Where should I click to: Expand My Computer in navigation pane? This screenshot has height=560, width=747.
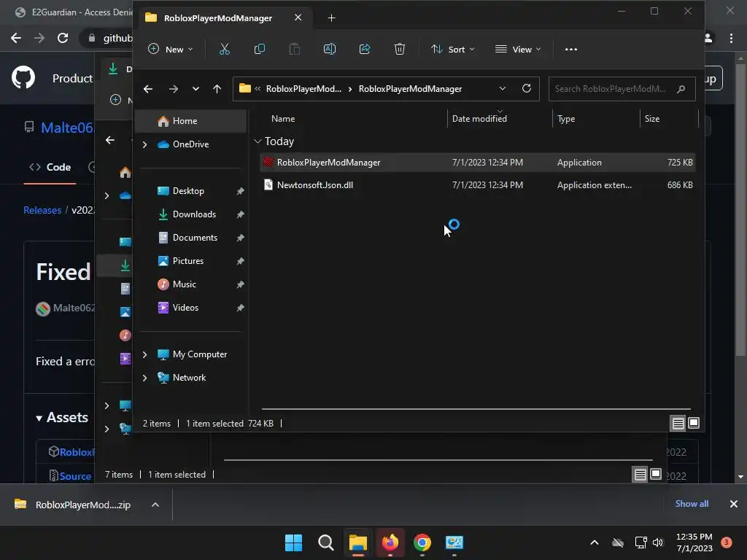[145, 354]
